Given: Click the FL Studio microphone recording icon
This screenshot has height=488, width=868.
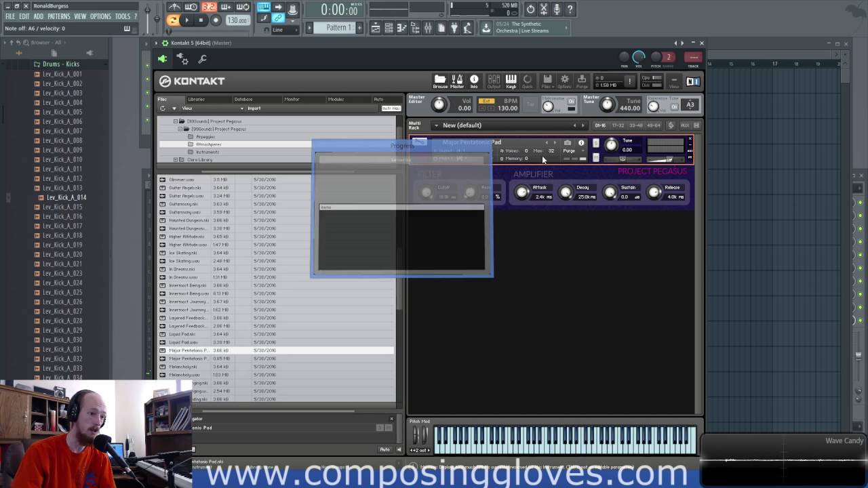Looking at the screenshot, I should coord(556,9).
